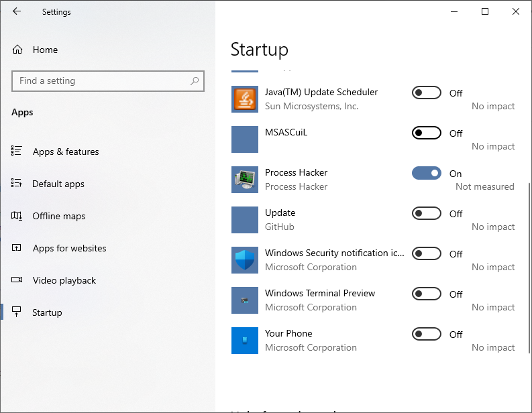Turn on Your Phone startup toggle
Viewport: 532px width, 413px height.
[427, 334]
